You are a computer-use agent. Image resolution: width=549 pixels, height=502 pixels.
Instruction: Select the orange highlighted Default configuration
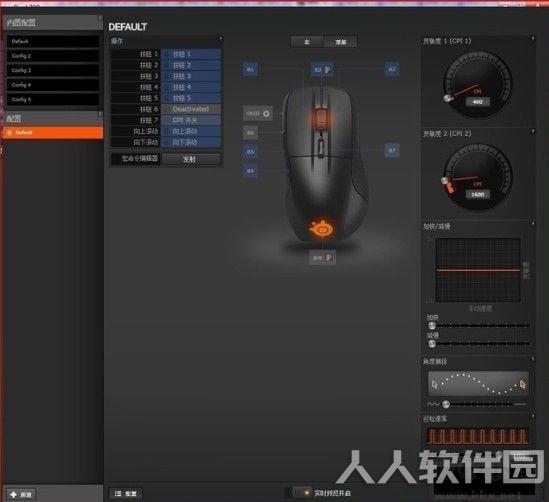pos(53,133)
